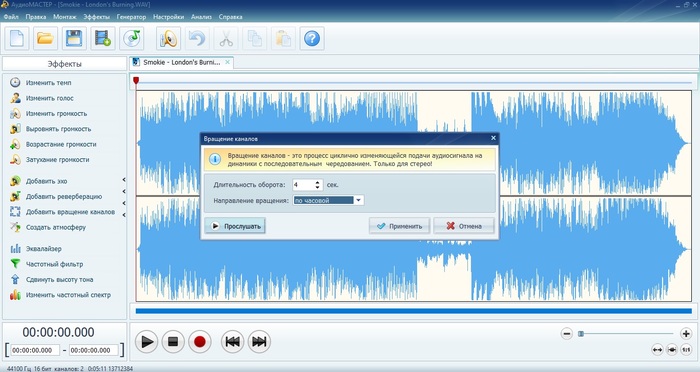This screenshot has width=700, height=372.
Task: Click the fit-width horizontal arrows button
Action: coord(657,350)
